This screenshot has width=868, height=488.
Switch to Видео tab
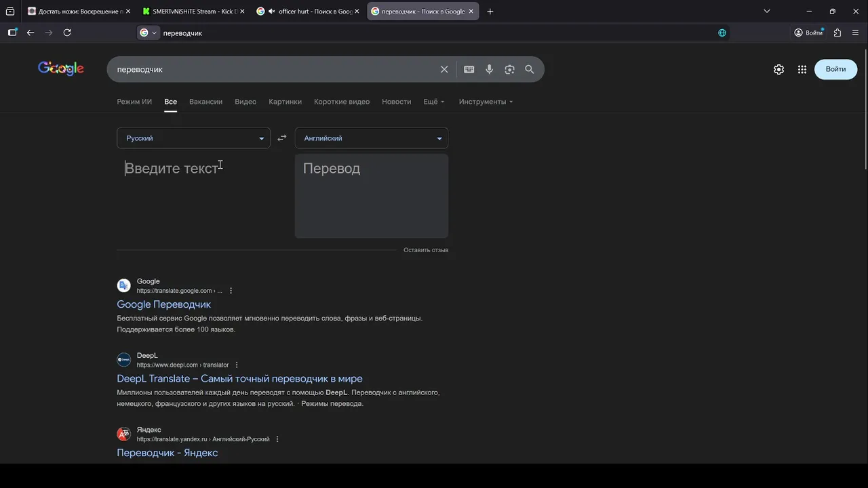[x=245, y=102]
